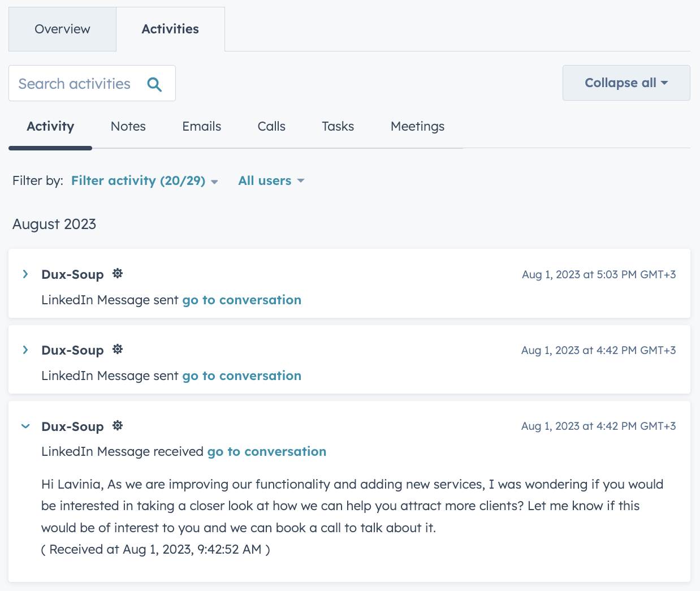Viewport: 700px width, 591px height.
Task: Click gear icon beside 5:03 PM Dux-Soup entry
Action: pos(118,274)
